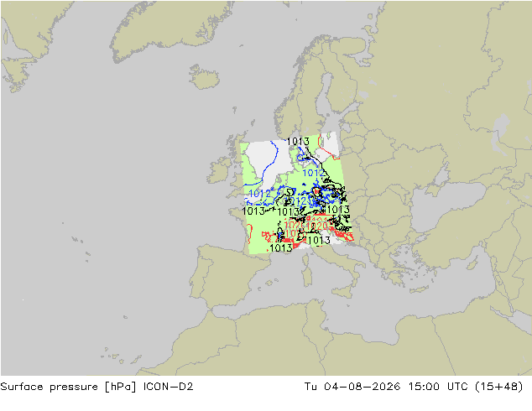Viewport: 532px width, 411px height.
Task: Click the "Surface pressure" caption text
Action: point(49,387)
